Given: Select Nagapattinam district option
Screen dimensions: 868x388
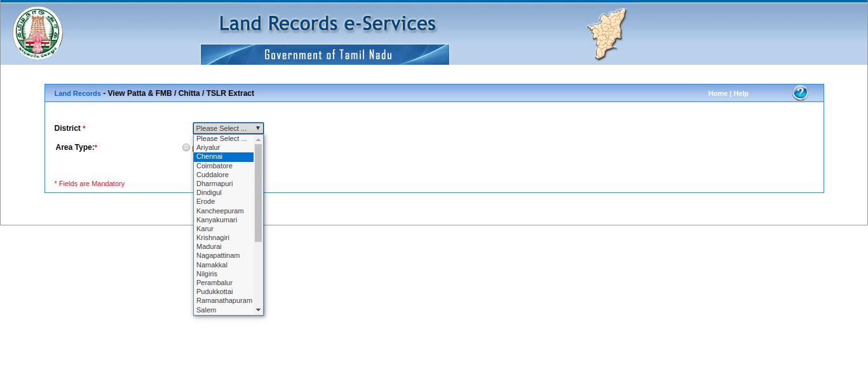Looking at the screenshot, I should [224, 255].
